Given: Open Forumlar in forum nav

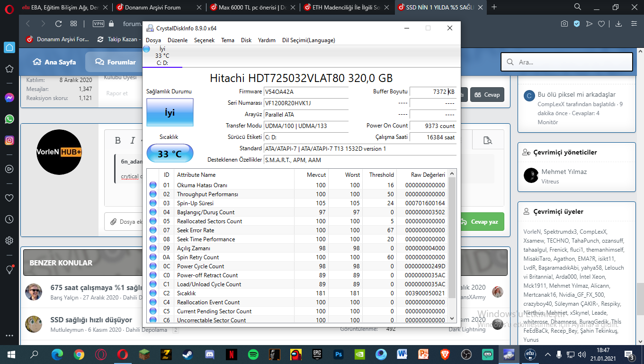Looking at the screenshot, I should coord(115,62).
